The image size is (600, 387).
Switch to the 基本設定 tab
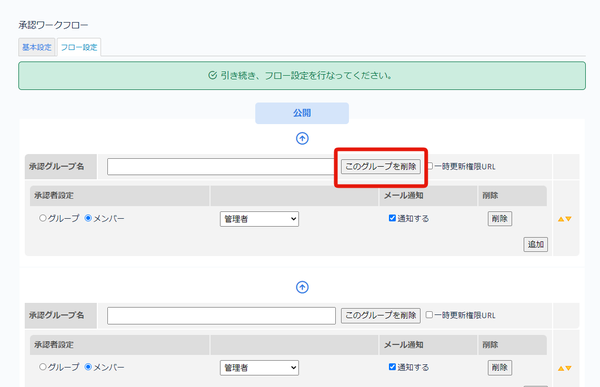37,47
